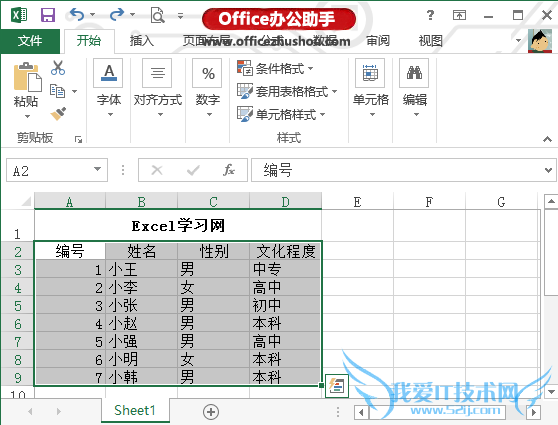The width and height of the screenshot is (558, 425).
Task: Open the Number (数字) group
Action: point(207,88)
